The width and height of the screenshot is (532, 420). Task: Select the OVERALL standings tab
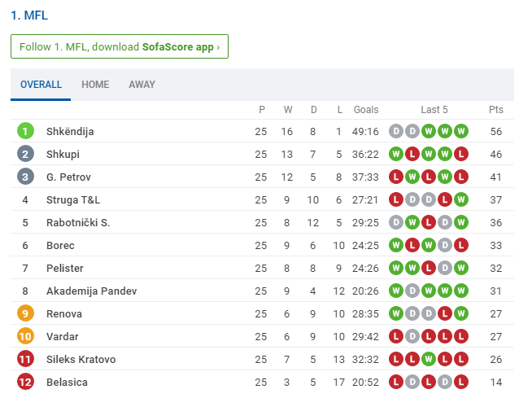pyautogui.click(x=41, y=84)
